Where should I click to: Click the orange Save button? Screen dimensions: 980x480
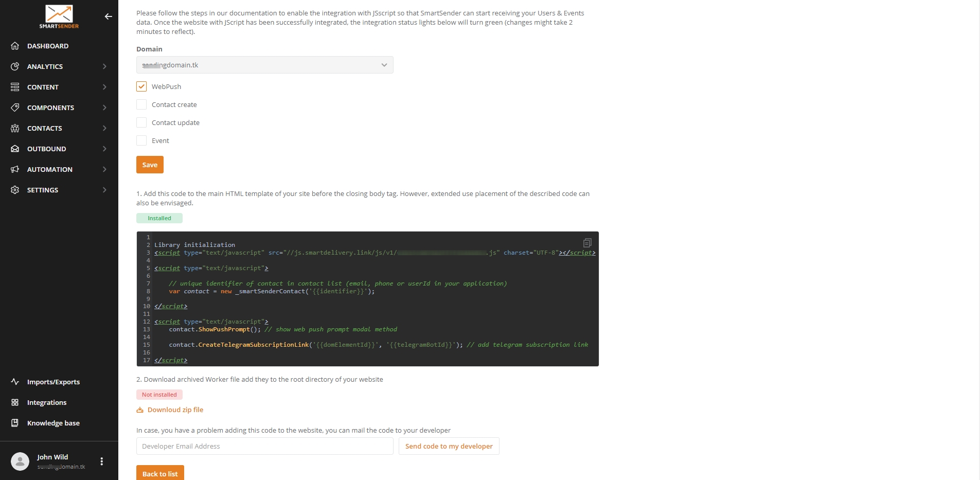tap(150, 165)
